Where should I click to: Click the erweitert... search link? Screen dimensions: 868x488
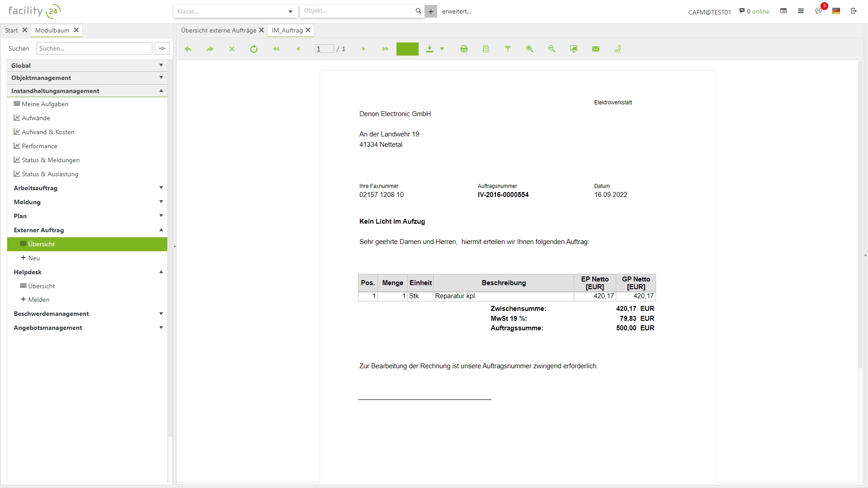click(x=456, y=11)
